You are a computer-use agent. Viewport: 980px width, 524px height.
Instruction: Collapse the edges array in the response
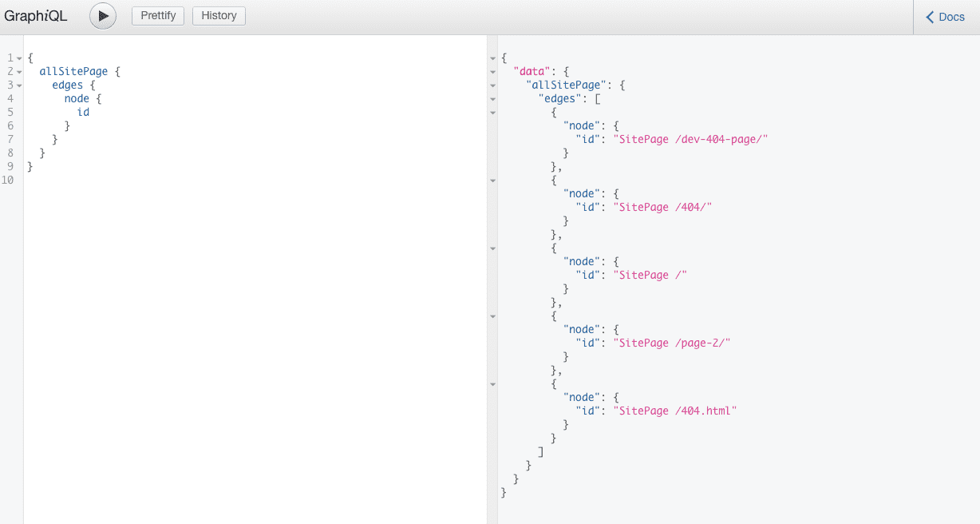coord(492,98)
